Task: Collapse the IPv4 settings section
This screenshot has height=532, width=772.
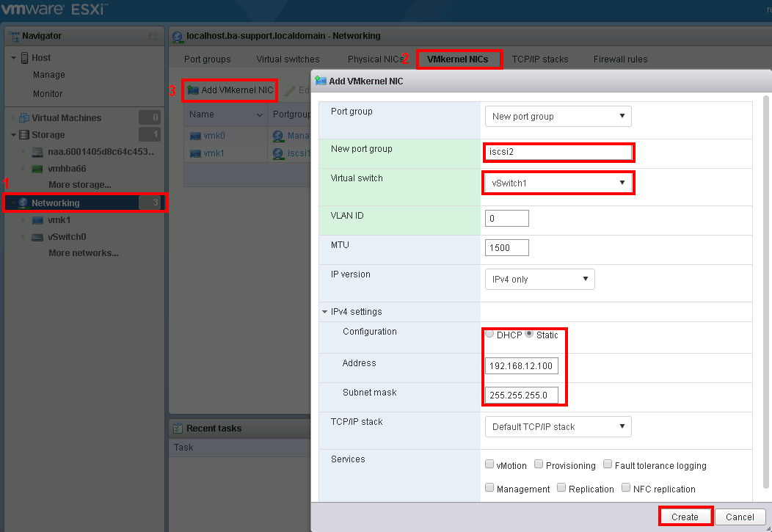Action: coord(325,312)
